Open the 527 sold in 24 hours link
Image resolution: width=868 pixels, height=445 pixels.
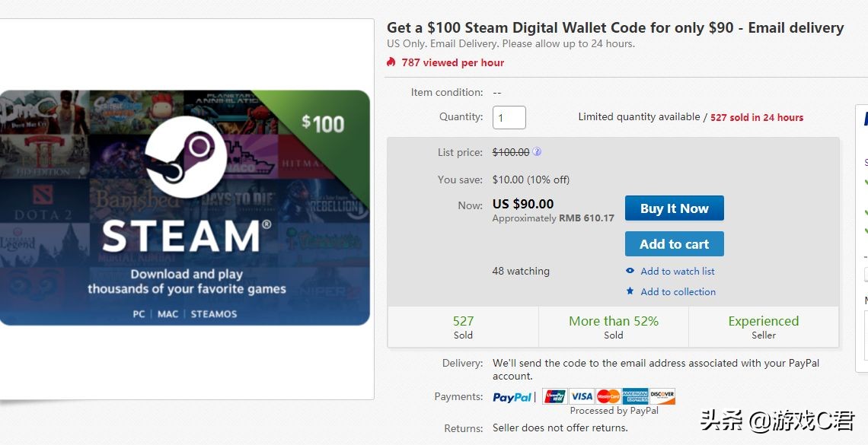tap(757, 117)
